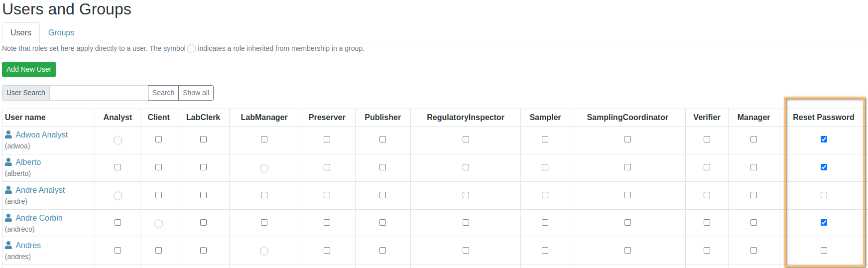The image size is (868, 268).
Task: Click inherited Client hexagon for Andre Corbin
Action: [x=158, y=224]
